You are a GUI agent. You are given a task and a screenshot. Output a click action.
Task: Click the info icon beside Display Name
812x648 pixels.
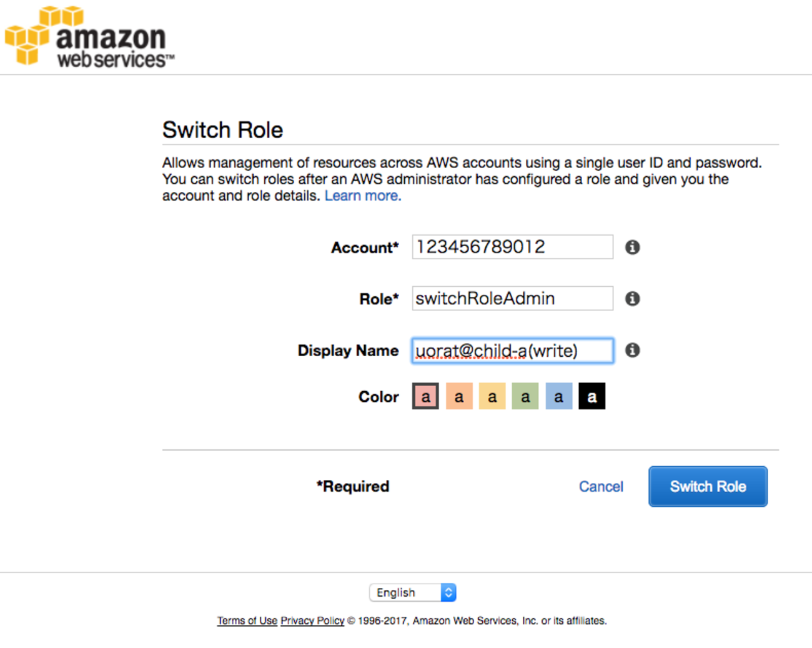(x=632, y=350)
